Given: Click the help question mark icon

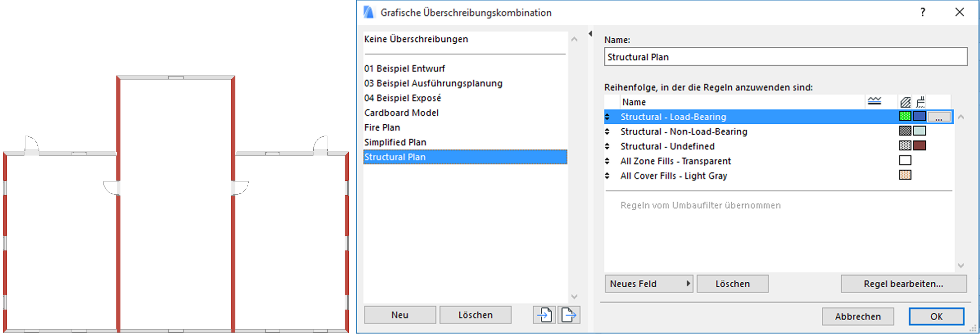Looking at the screenshot, I should (923, 12).
